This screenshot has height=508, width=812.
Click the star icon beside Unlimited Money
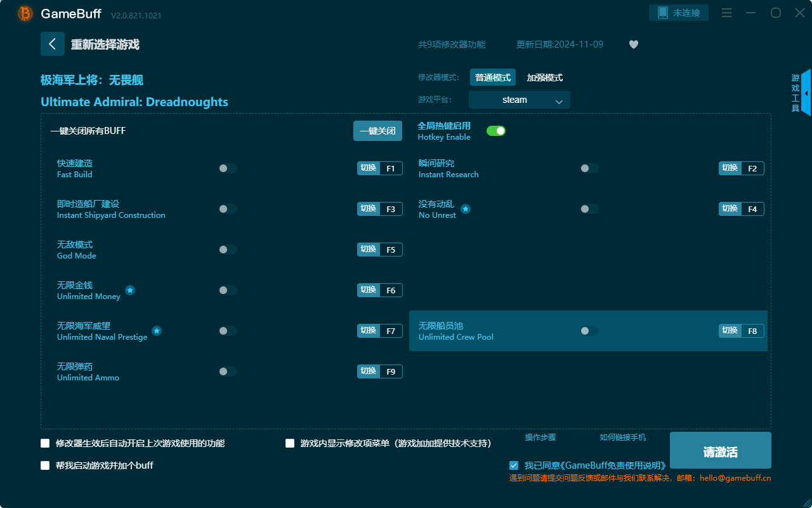click(130, 290)
